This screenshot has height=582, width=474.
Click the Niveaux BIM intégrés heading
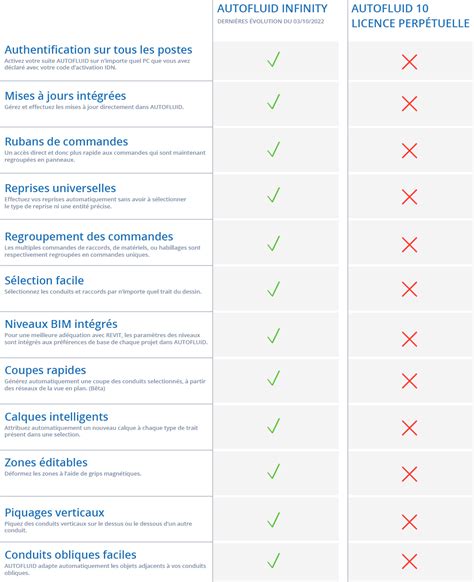(61, 324)
